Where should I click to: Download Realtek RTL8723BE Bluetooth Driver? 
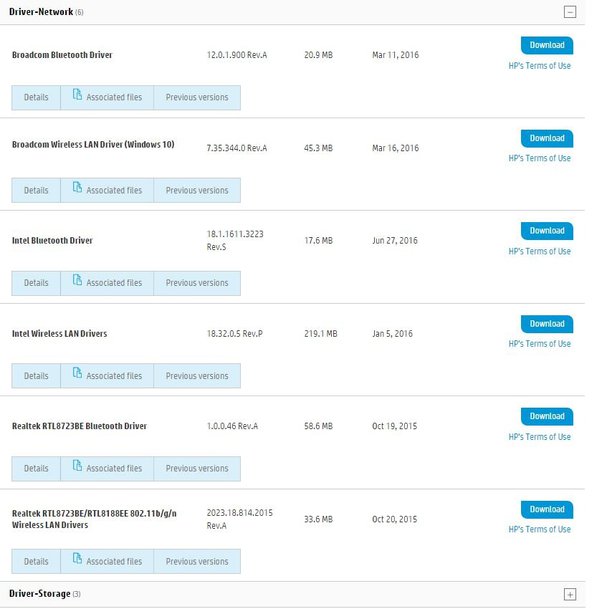click(x=547, y=416)
